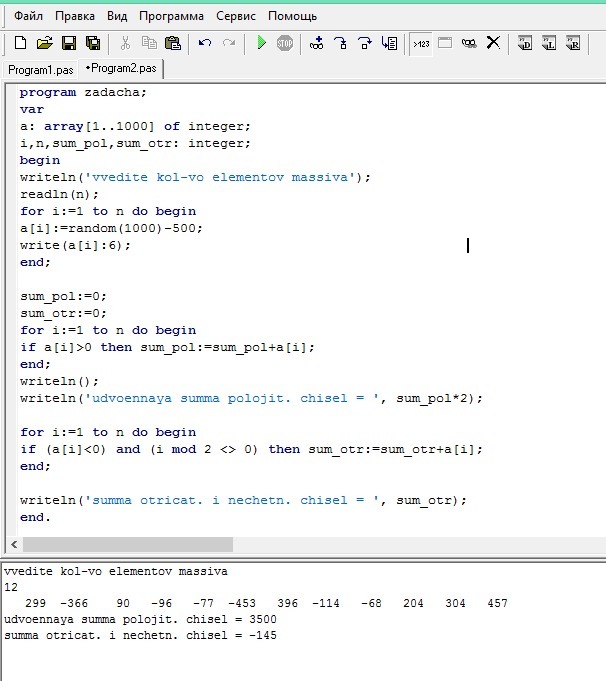606x681 pixels.
Task: Place cursor on 'program zadacha;' line
Action: click(x=83, y=93)
